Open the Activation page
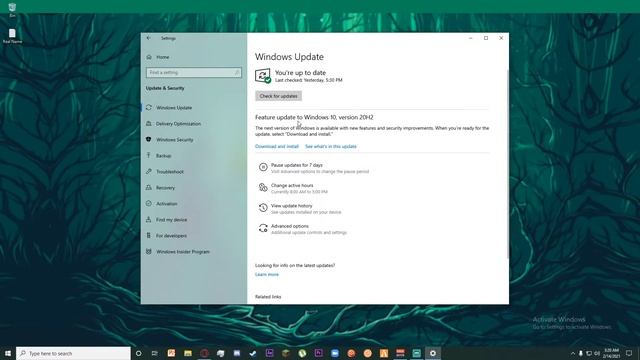The image size is (640, 360). pyautogui.click(x=167, y=204)
